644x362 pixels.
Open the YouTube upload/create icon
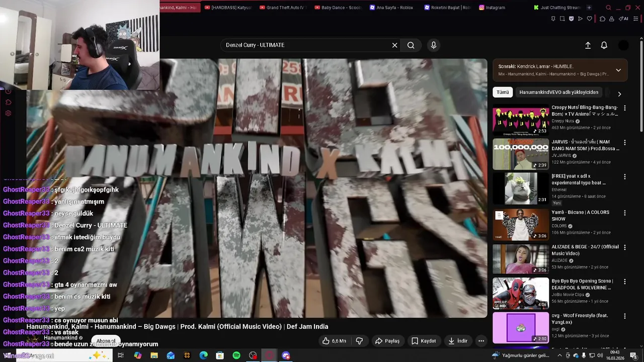coord(588,45)
